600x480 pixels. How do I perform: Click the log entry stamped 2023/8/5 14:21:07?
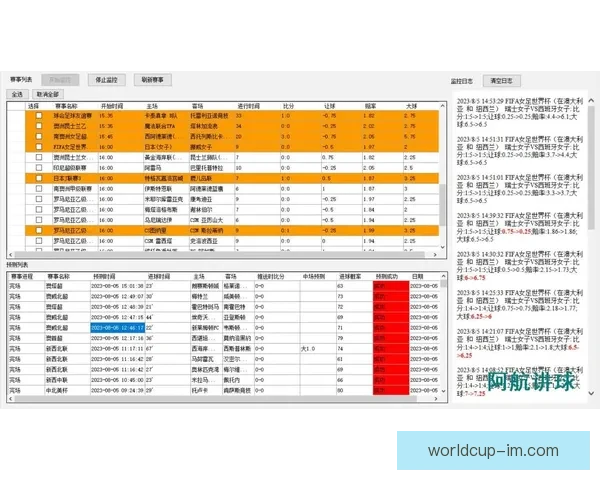pyautogui.click(x=520, y=343)
